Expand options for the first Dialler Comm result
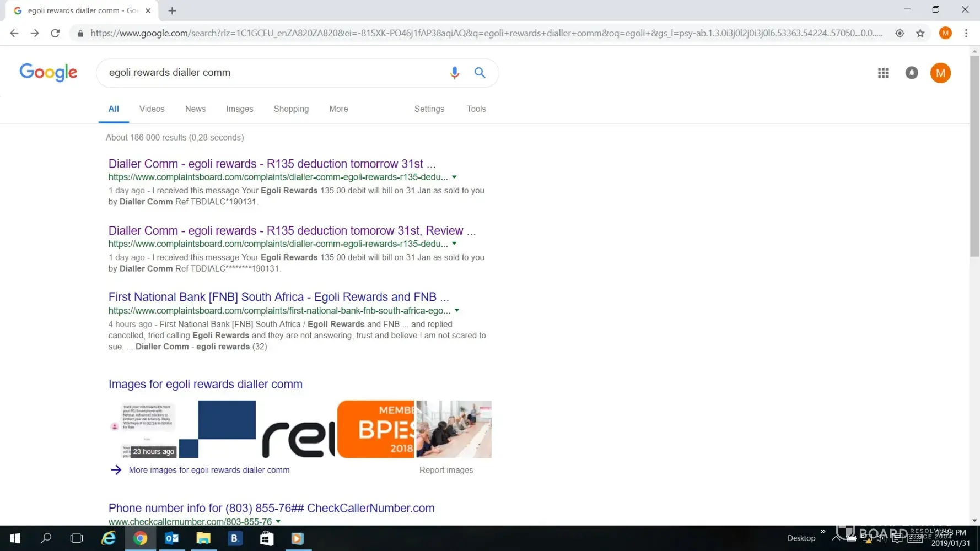The height and width of the screenshot is (551, 980). click(x=454, y=177)
